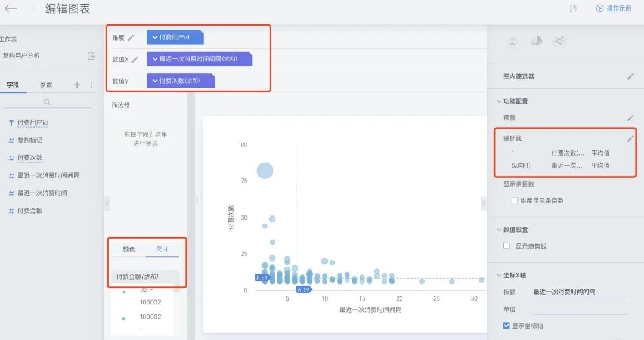Collapse the 功能配置 section
The height and width of the screenshot is (340, 644).
point(499,101)
